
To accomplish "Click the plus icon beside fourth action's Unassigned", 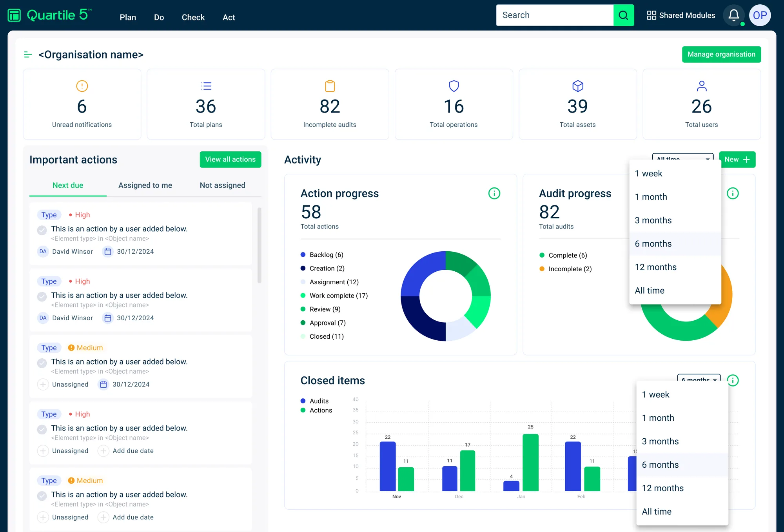I will (43, 451).
